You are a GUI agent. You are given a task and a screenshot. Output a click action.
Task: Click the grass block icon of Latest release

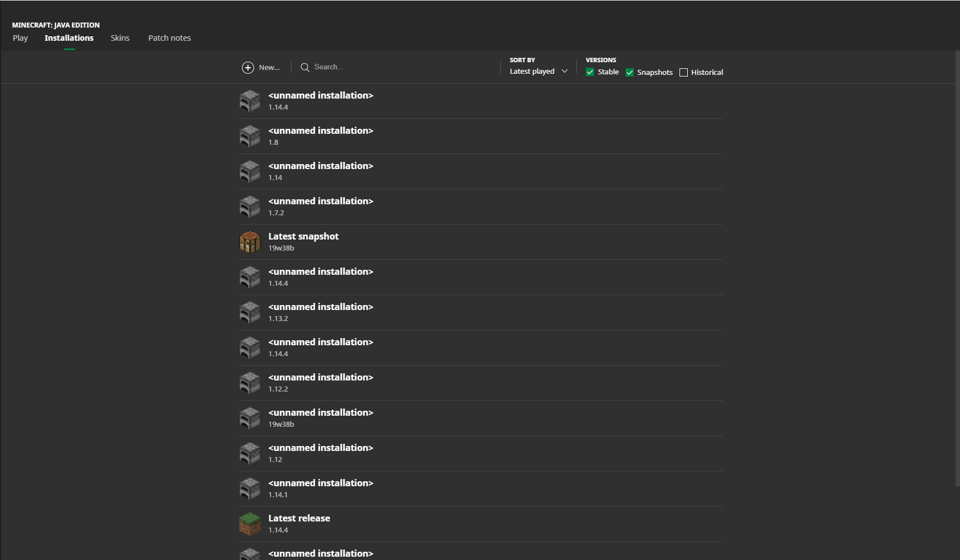pos(250,524)
